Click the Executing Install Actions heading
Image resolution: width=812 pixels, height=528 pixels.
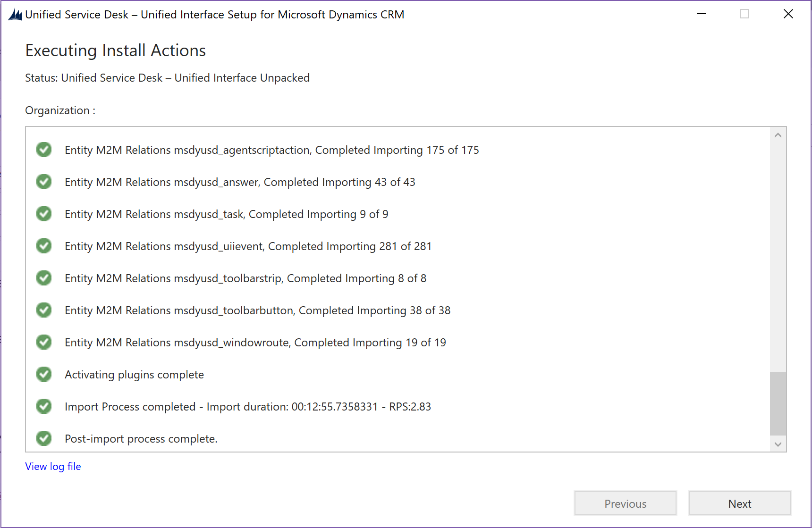coord(115,50)
